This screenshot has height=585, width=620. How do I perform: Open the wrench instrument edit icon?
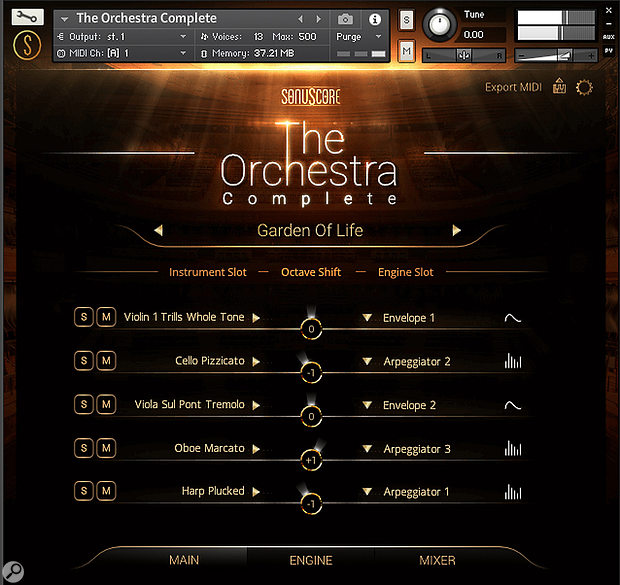pos(27,17)
